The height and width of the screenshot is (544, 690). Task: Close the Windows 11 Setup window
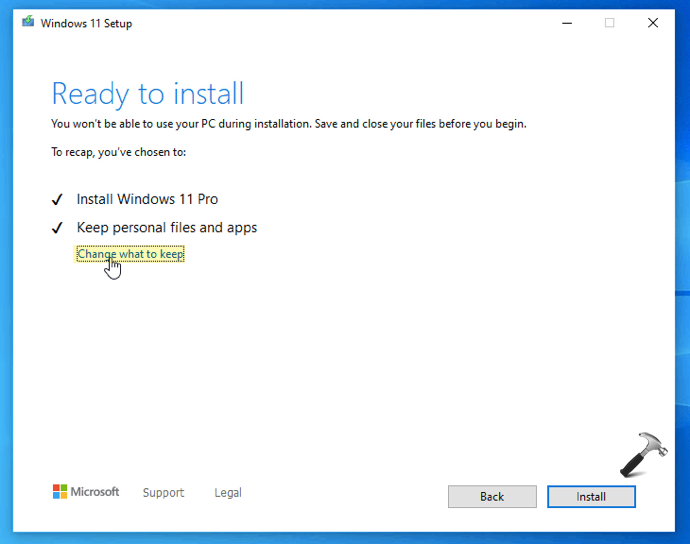[x=653, y=23]
